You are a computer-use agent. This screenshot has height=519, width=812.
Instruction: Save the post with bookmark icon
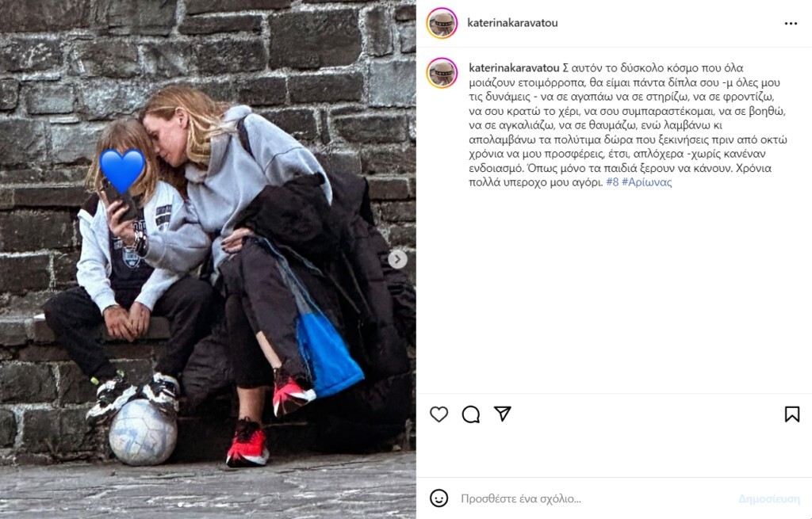tap(792, 414)
